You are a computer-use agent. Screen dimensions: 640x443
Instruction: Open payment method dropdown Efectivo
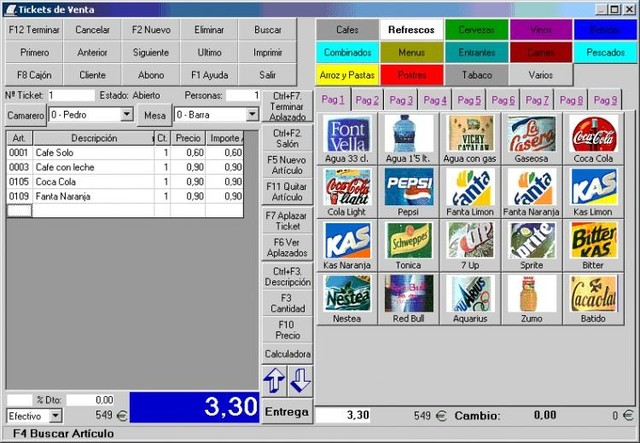click(x=56, y=416)
